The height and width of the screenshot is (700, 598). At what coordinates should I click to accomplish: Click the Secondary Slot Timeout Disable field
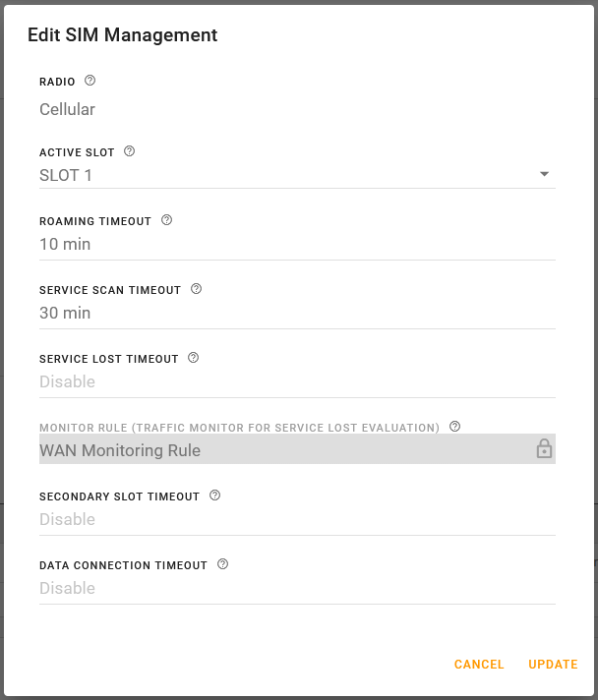click(x=295, y=520)
